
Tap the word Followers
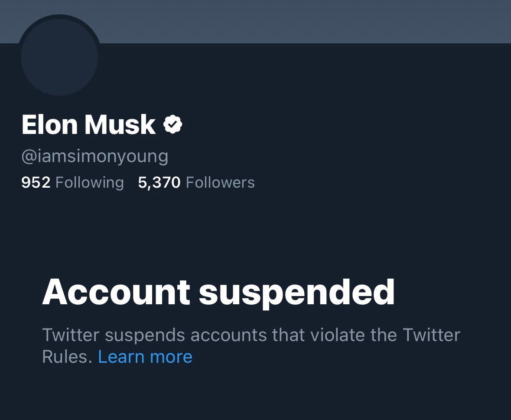220,182
